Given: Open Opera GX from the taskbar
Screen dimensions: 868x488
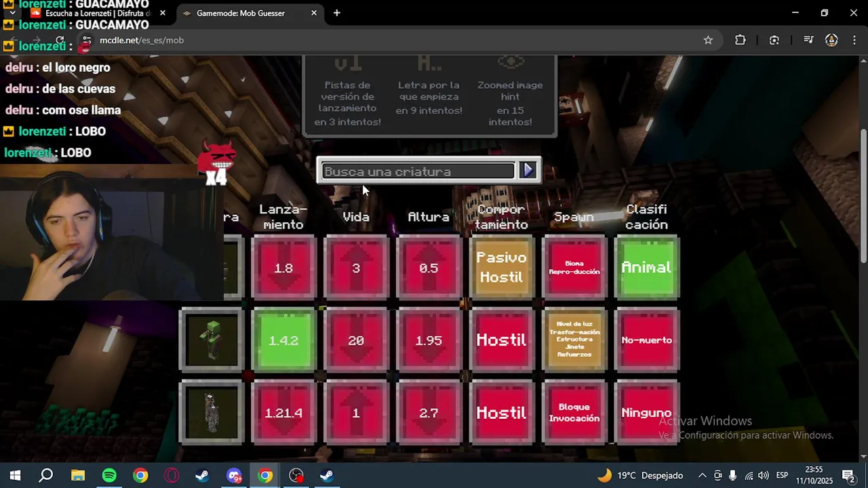Looking at the screenshot, I should pos(172,476).
